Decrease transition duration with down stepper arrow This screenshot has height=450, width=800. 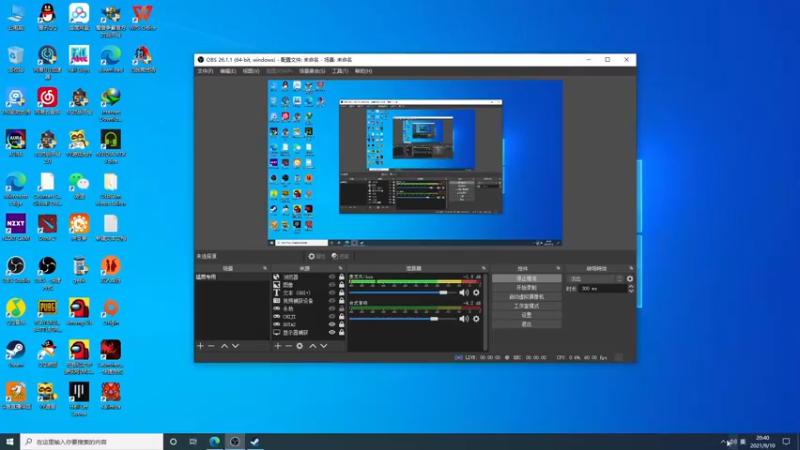pyautogui.click(x=631, y=291)
